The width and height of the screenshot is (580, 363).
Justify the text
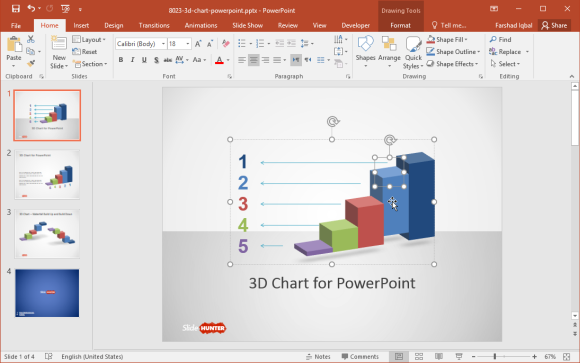277,60
